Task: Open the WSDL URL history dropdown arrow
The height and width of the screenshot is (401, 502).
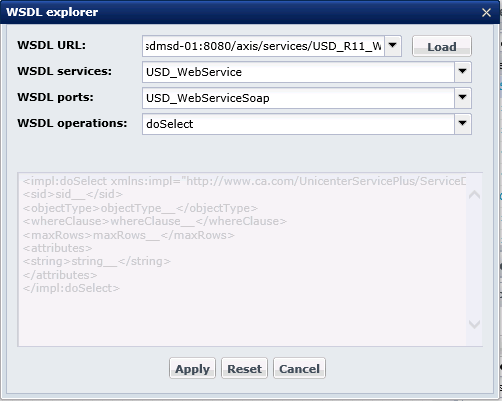Action: [x=393, y=46]
